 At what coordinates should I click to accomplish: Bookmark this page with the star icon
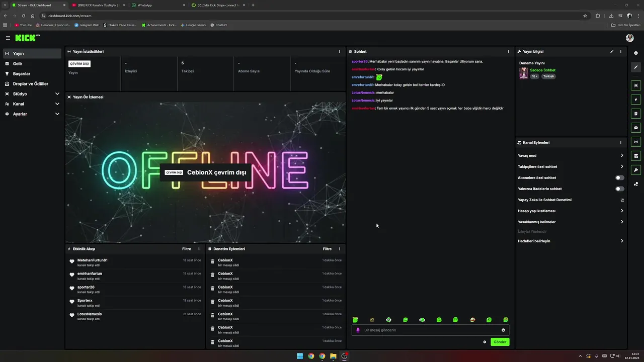[x=585, y=16]
